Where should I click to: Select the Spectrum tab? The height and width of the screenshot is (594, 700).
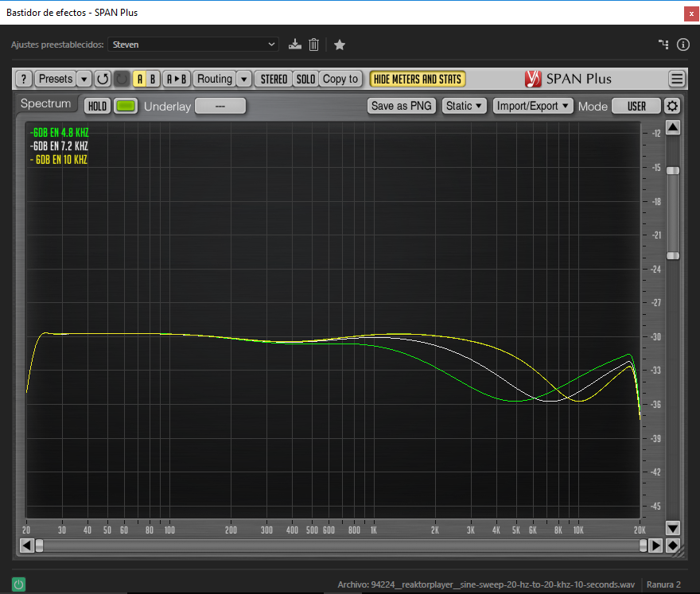[45, 104]
